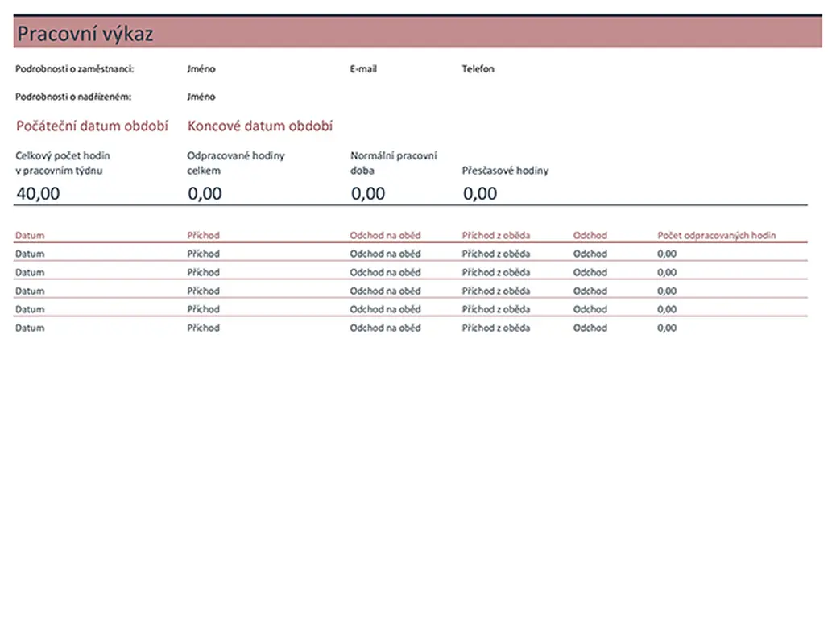Click the Odchod column header
836x644 pixels.
tap(590, 236)
